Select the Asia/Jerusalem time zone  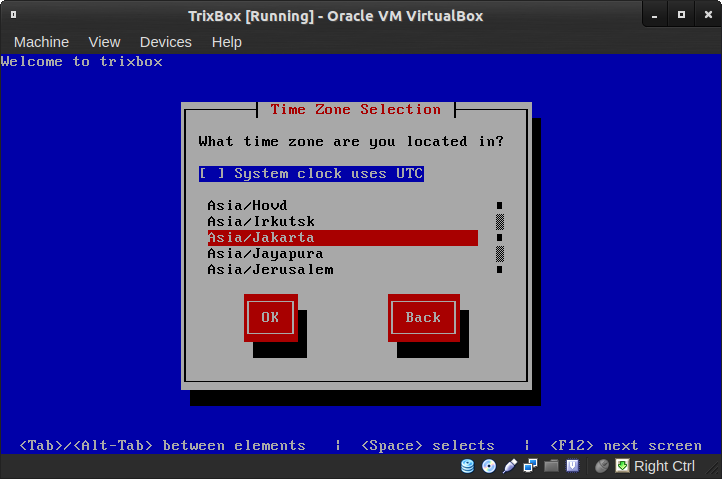pyautogui.click(x=343, y=270)
